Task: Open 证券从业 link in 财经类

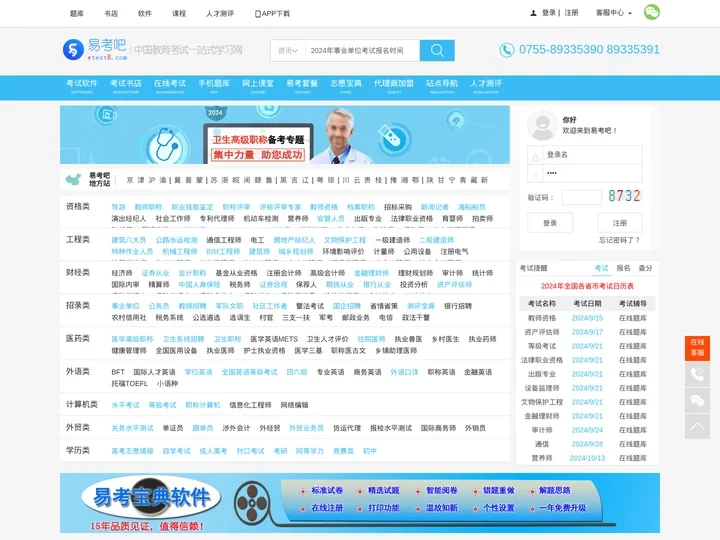Action: (155, 273)
